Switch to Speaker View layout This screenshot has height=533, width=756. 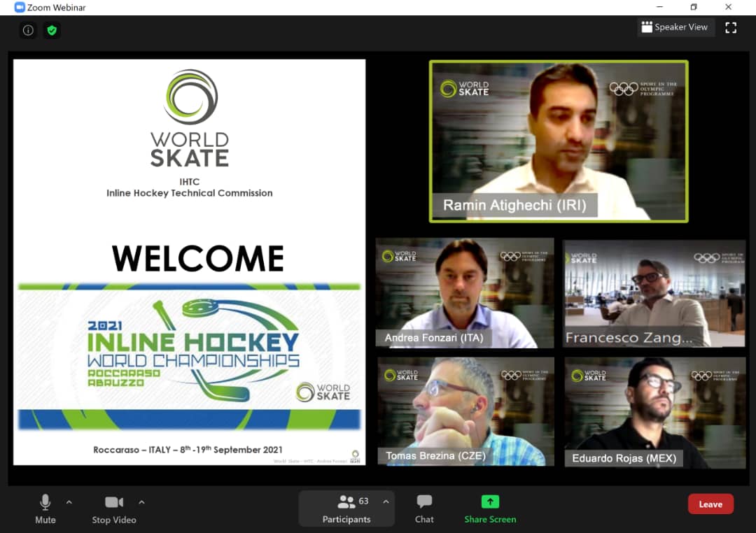click(673, 27)
